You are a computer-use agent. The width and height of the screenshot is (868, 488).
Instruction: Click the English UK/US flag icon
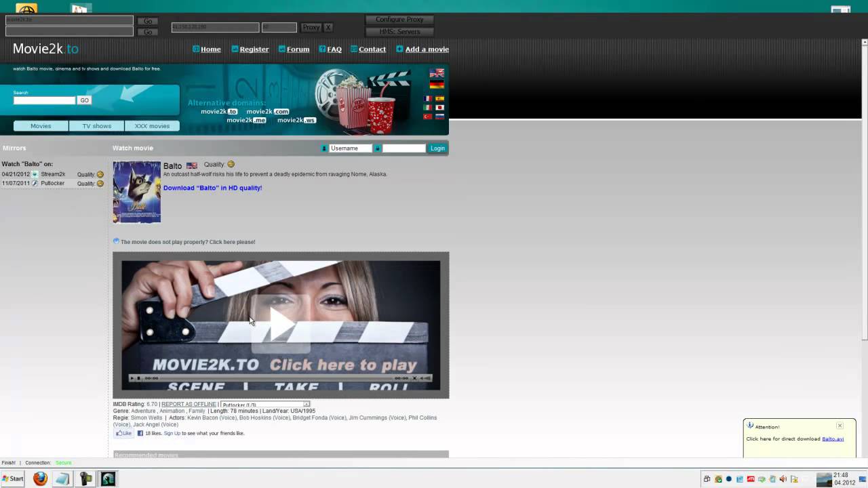(437, 73)
